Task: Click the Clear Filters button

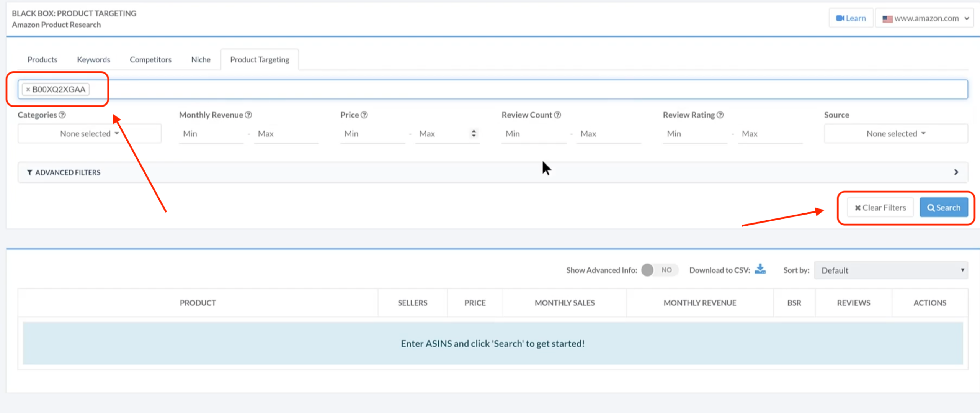Action: point(880,208)
